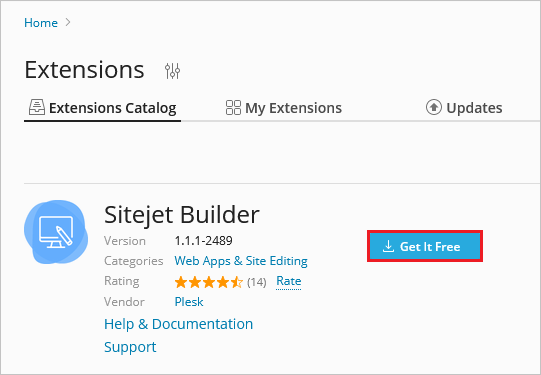Open the Updates tab
This screenshot has width=541, height=375.
click(464, 108)
